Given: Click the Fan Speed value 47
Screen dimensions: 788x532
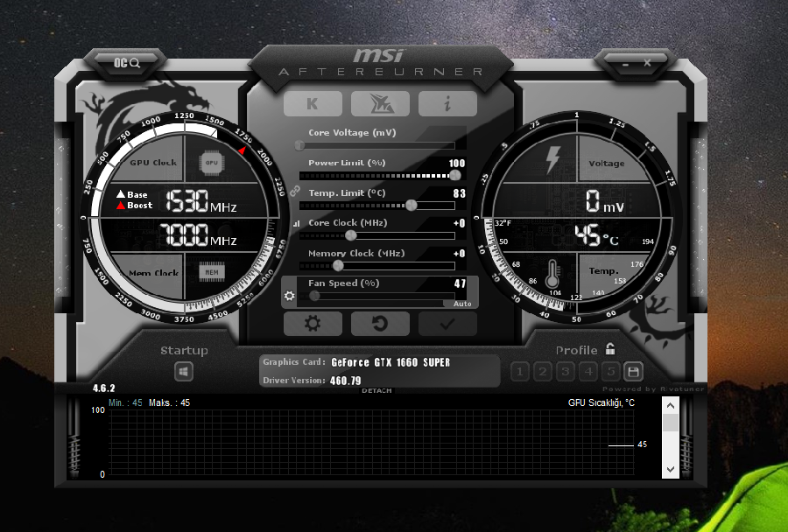Looking at the screenshot, I should 460,283.
